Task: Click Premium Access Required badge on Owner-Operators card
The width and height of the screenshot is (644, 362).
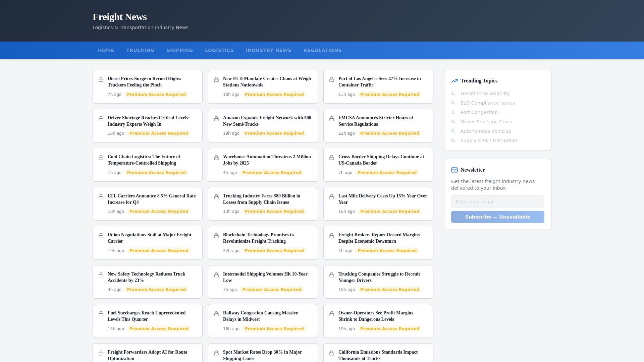Action: (390, 329)
